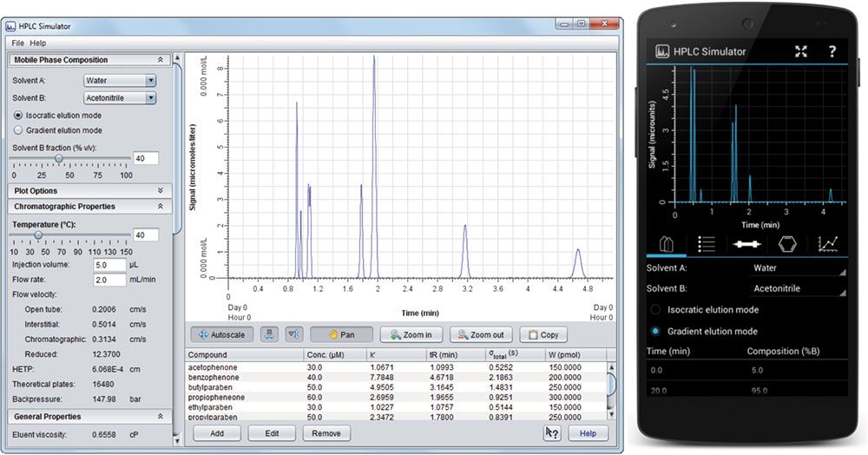The width and height of the screenshot is (868, 455).
Task: Open the Solvent A Water dropdown
Action: click(120, 80)
